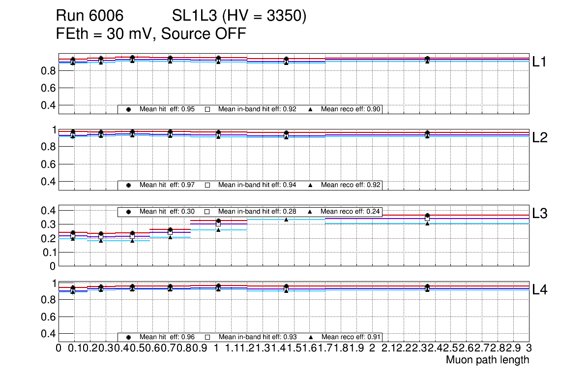The width and height of the screenshot is (588, 380).
Task: Click the L3 panel label
Action: click(540, 214)
